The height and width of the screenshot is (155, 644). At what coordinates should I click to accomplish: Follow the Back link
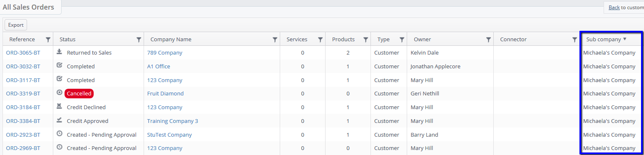coord(614,7)
